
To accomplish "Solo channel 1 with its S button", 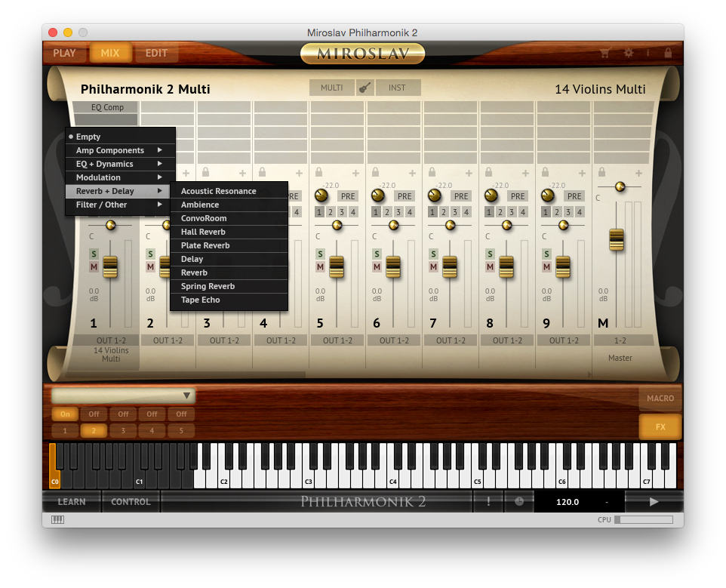I will 94,254.
